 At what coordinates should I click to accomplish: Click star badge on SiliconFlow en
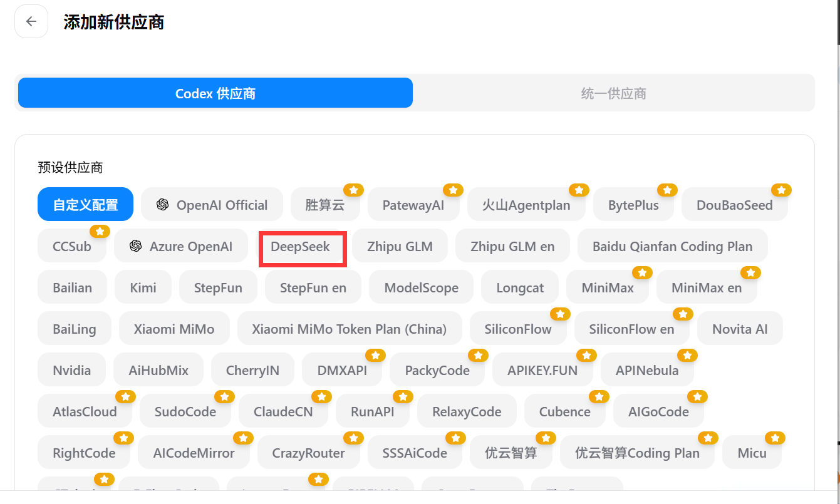[x=683, y=314]
